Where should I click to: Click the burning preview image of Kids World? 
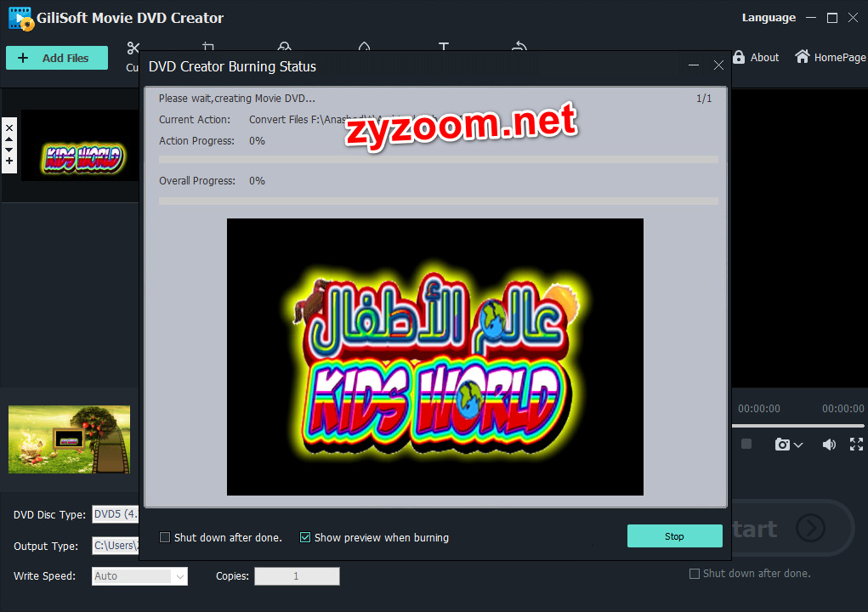click(x=435, y=357)
